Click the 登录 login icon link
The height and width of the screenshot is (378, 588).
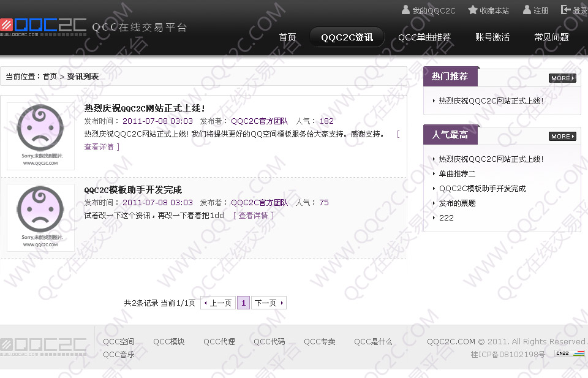pyautogui.click(x=574, y=10)
